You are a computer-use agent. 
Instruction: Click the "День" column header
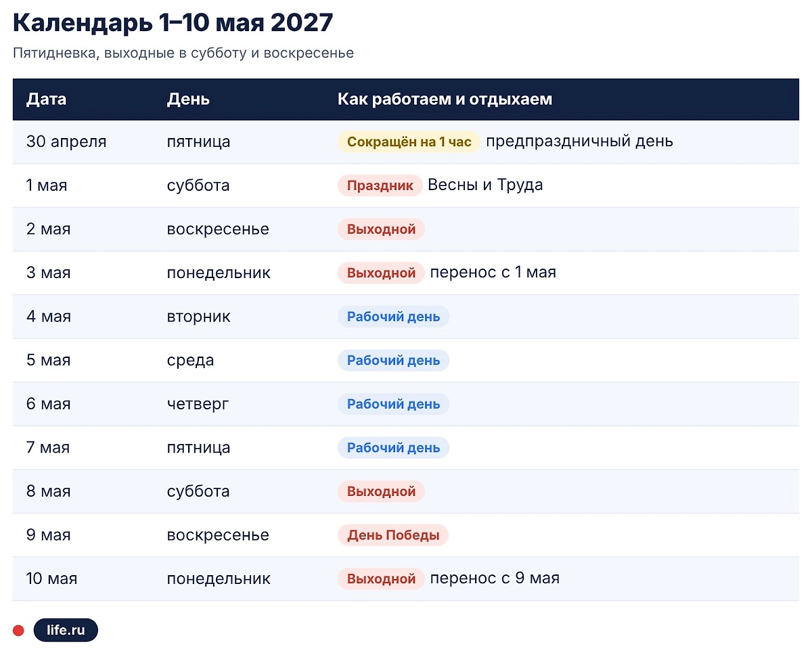point(189,99)
